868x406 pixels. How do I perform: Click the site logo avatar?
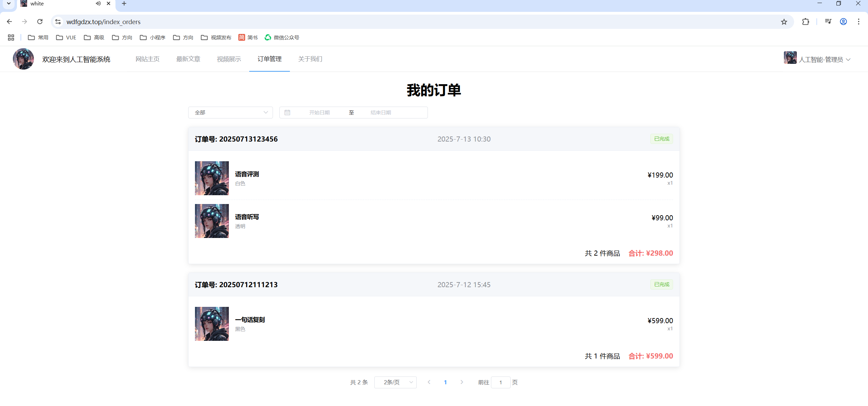23,59
